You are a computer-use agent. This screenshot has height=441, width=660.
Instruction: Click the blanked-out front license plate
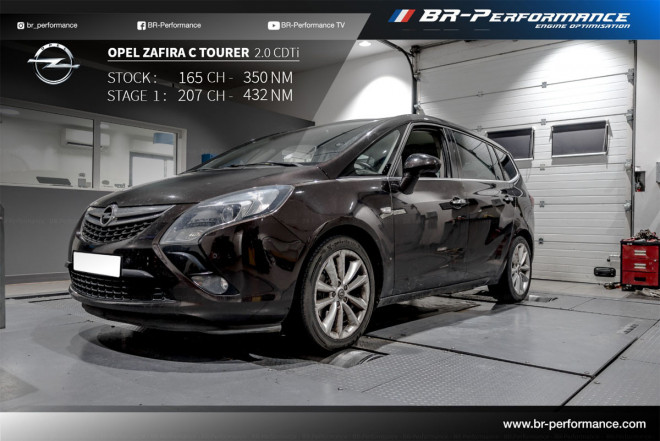[x=96, y=264]
